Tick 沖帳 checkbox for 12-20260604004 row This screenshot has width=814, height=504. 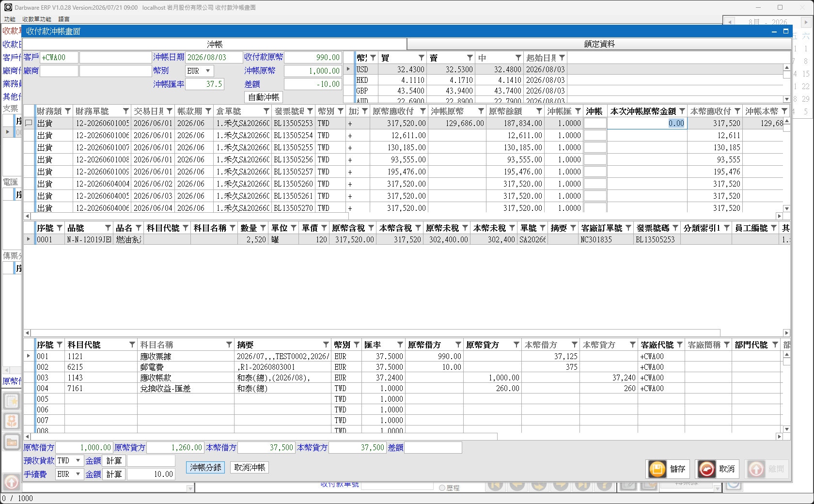(595, 184)
